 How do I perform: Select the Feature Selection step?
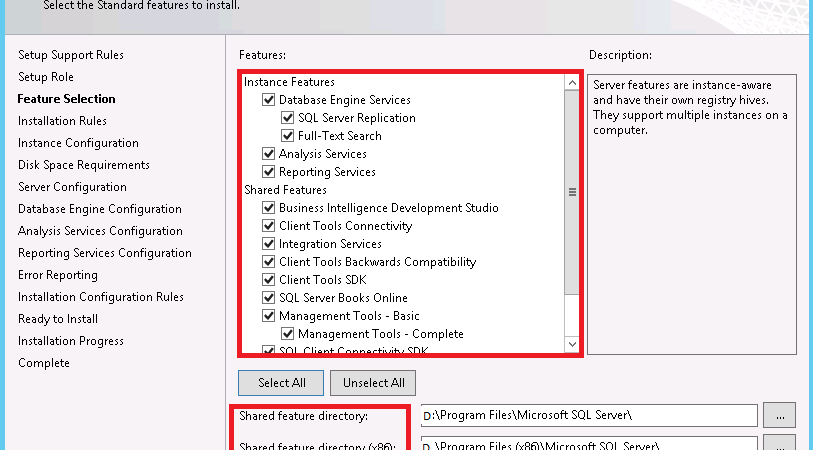66,99
